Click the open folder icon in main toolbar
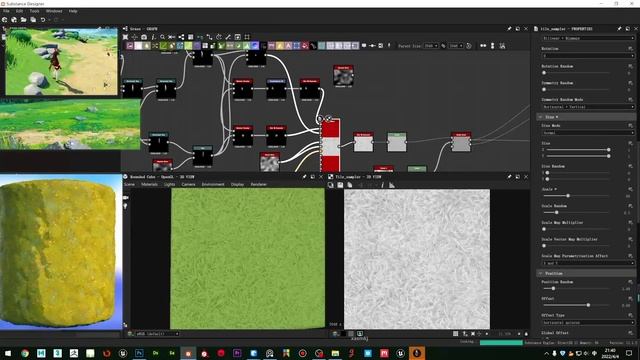 pos(24,20)
